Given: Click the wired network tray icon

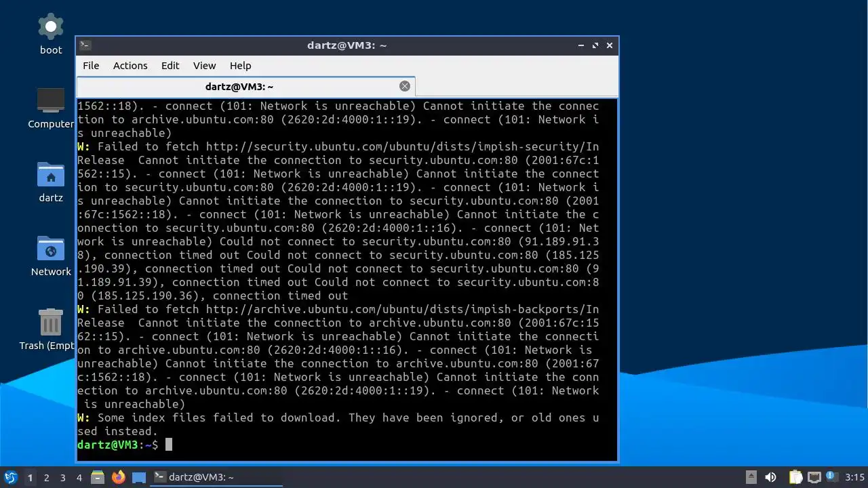Looking at the screenshot, I should (x=814, y=477).
